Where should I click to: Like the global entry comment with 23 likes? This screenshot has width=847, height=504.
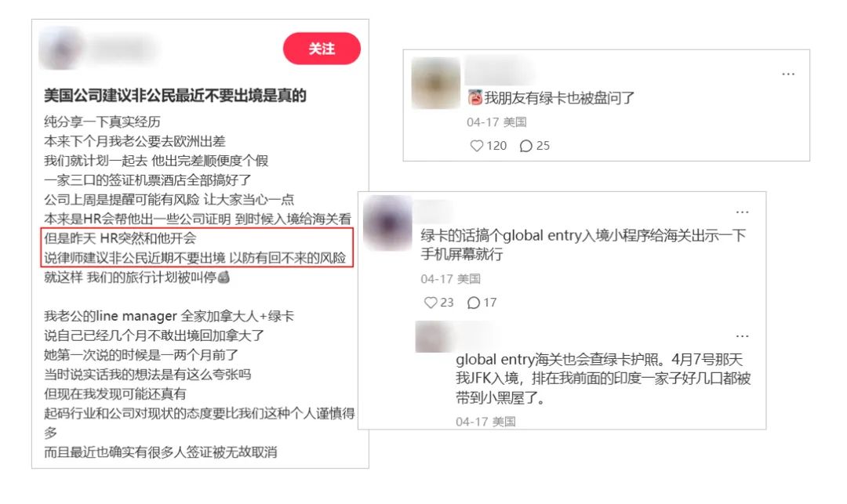coord(431,303)
